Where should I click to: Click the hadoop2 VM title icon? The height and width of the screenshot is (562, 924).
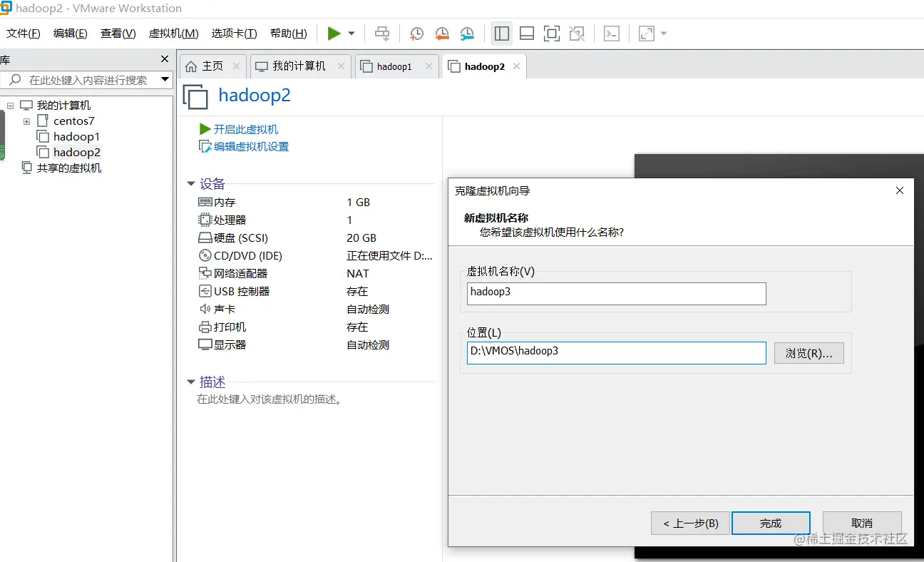(196, 96)
